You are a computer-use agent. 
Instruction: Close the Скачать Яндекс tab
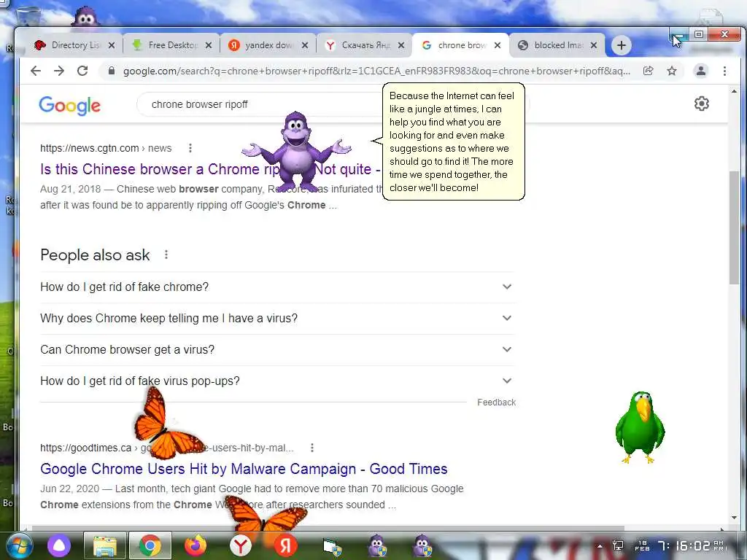tap(401, 45)
